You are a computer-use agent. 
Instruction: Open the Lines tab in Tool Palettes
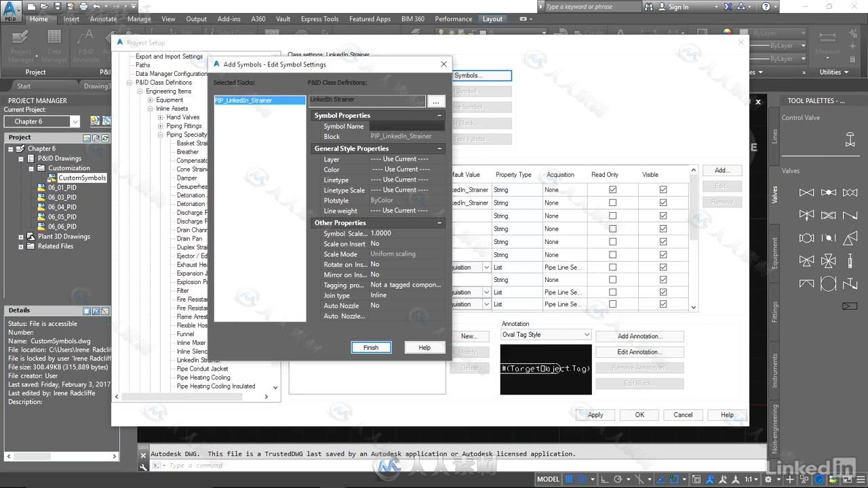pos(774,136)
